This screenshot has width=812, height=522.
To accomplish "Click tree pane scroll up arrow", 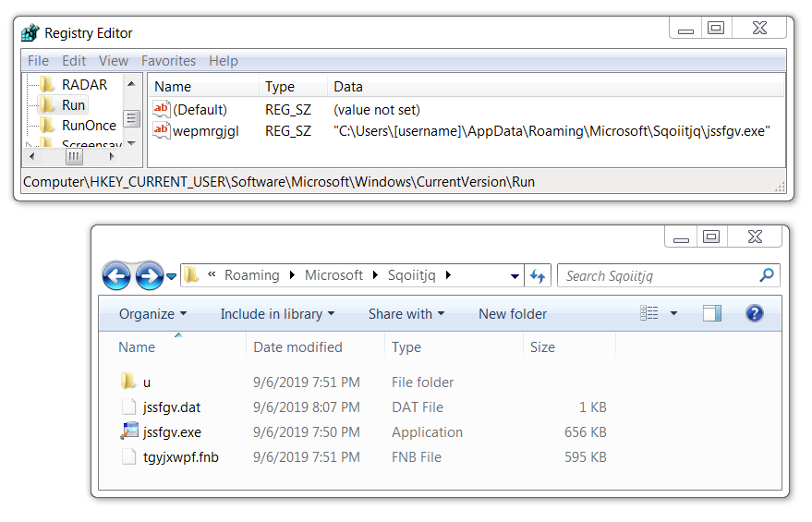I will pyautogui.click(x=131, y=83).
